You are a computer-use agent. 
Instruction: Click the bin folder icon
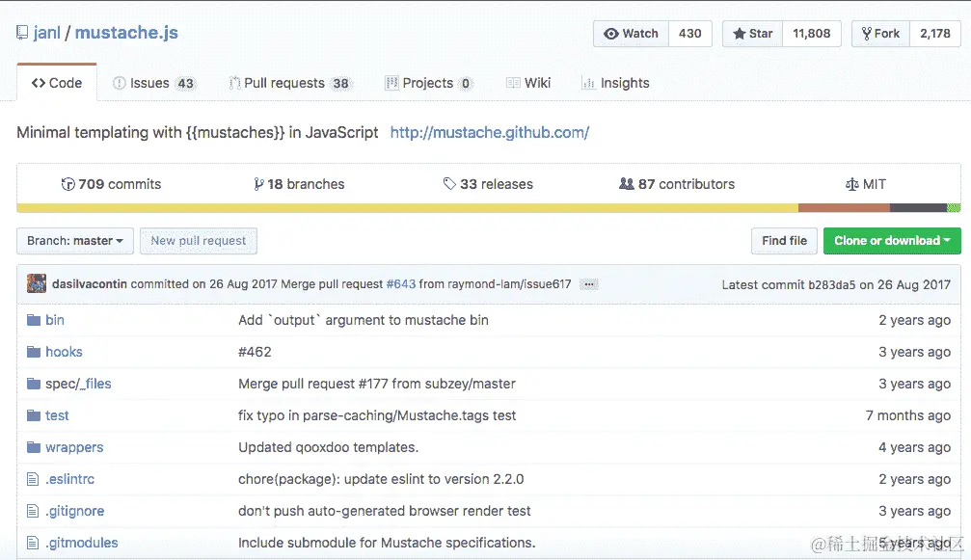pyautogui.click(x=34, y=320)
